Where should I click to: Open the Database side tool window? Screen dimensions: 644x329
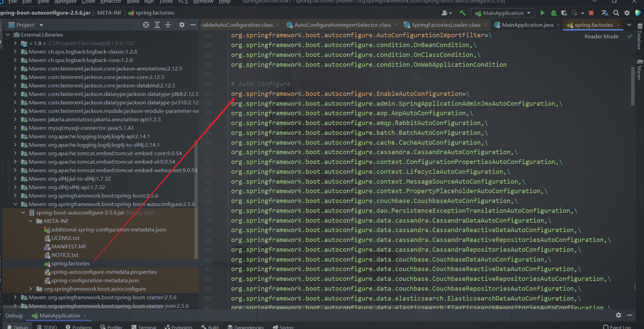640,37
